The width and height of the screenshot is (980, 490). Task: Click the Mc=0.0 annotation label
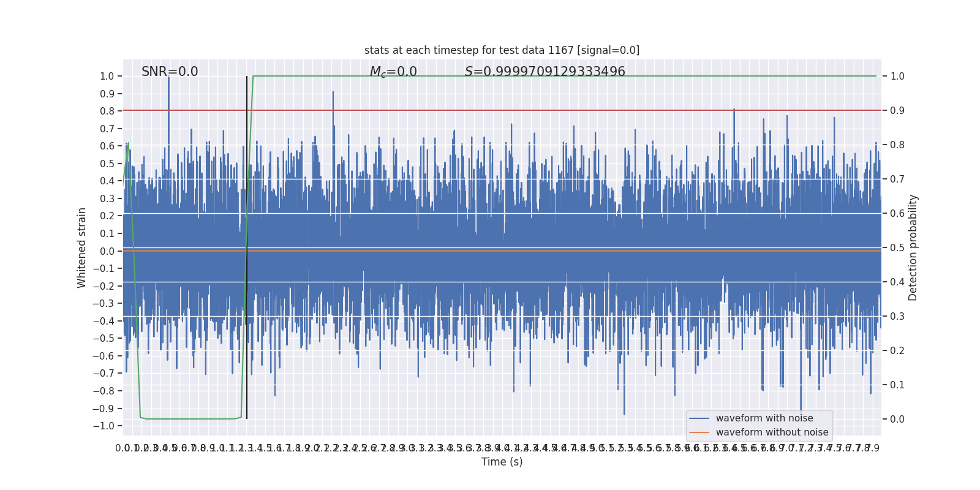click(393, 72)
